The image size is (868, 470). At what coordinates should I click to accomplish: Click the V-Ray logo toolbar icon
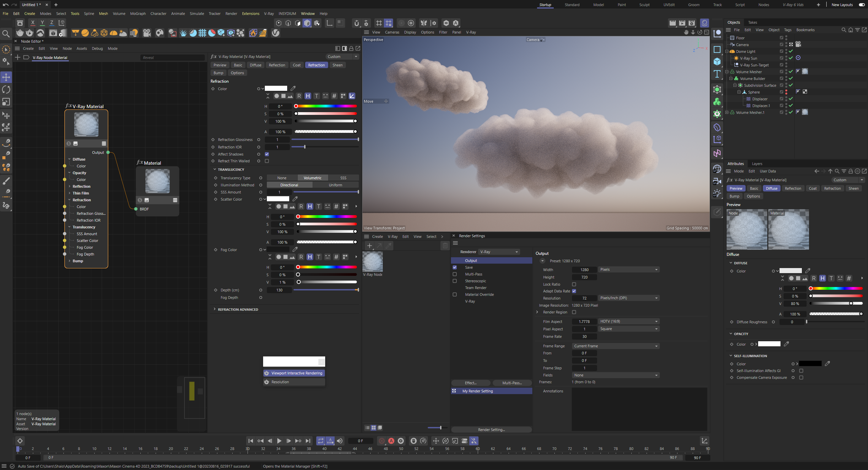pos(276,33)
